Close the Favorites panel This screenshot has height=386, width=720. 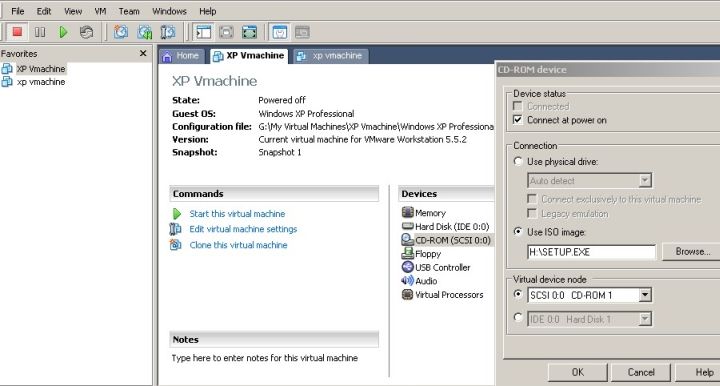tap(143, 53)
